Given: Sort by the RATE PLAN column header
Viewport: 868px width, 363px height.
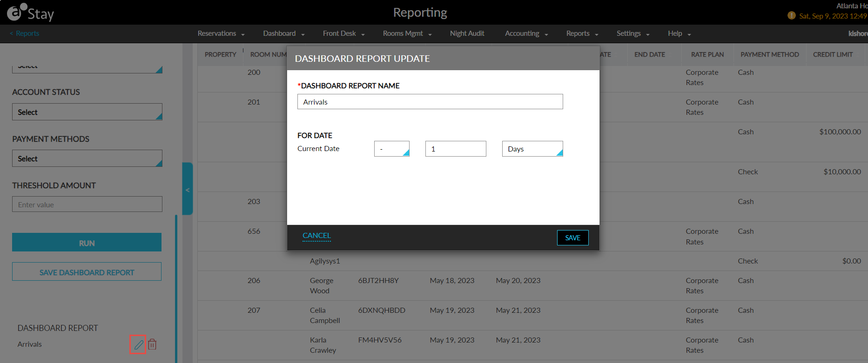Looking at the screenshot, I should pyautogui.click(x=707, y=54).
